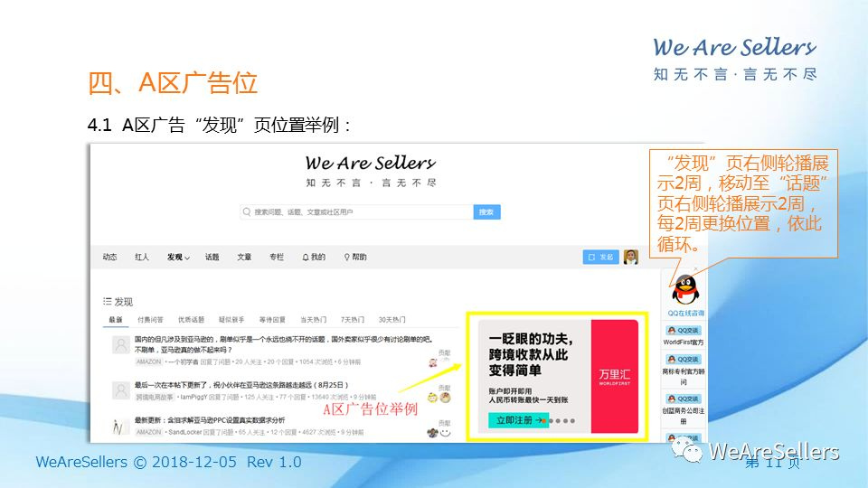Image resolution: width=868 pixels, height=488 pixels.
Task: Open the 帮助 nav item
Action: tap(354, 258)
